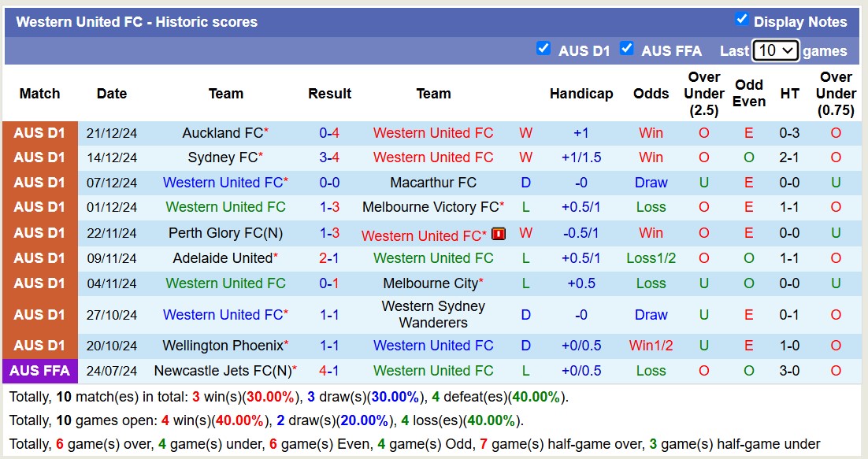Click the purple AUS FFA league badge
Image resolution: width=868 pixels, height=459 pixels.
[x=39, y=370]
